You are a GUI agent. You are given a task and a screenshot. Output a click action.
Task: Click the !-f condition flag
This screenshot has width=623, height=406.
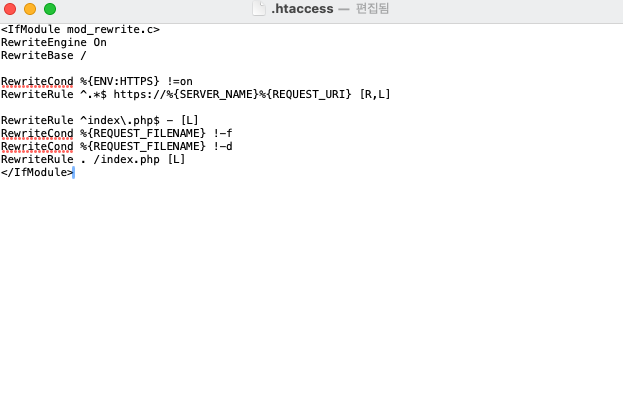223,133
